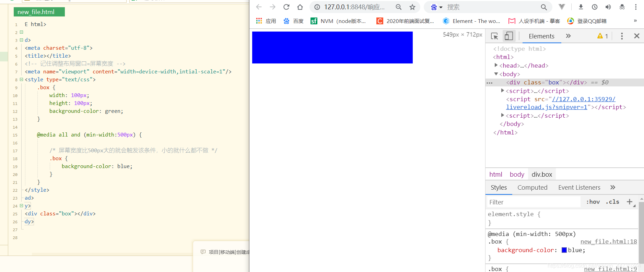644x272 pixels.
Task: Click the incognito profile icon
Action: [622, 7]
